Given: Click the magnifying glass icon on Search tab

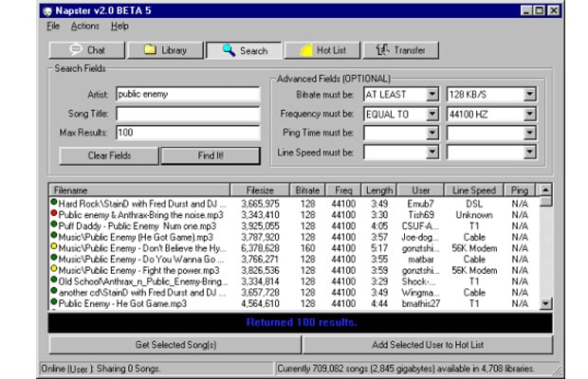Looking at the screenshot, I should pos(229,50).
